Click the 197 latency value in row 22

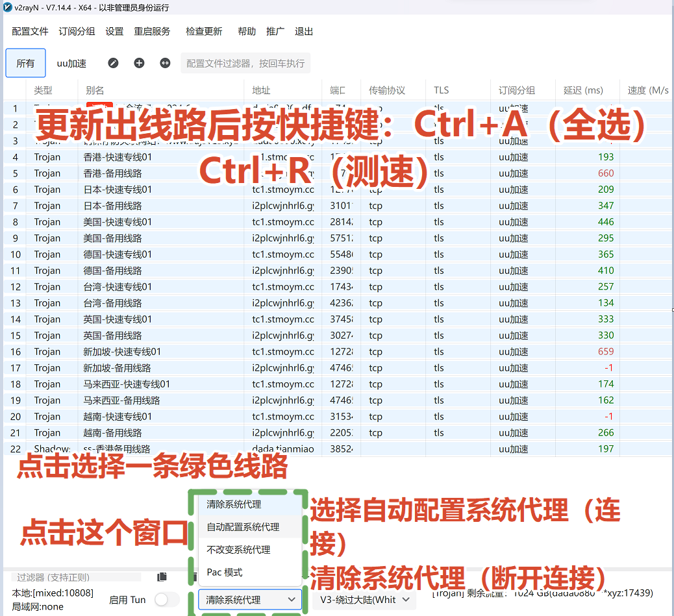[606, 449]
